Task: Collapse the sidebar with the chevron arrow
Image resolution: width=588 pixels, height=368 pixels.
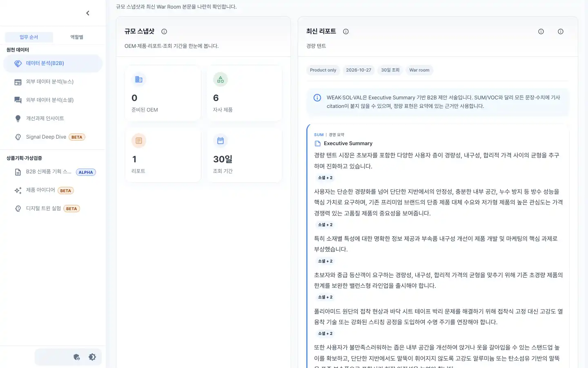Action: click(x=88, y=13)
